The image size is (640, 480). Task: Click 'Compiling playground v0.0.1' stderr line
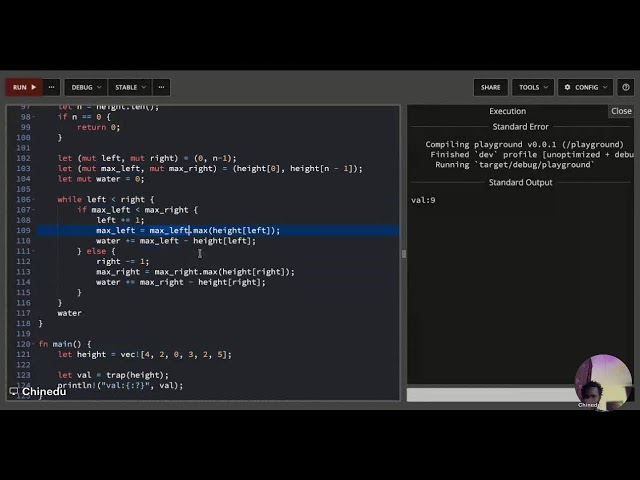524,144
